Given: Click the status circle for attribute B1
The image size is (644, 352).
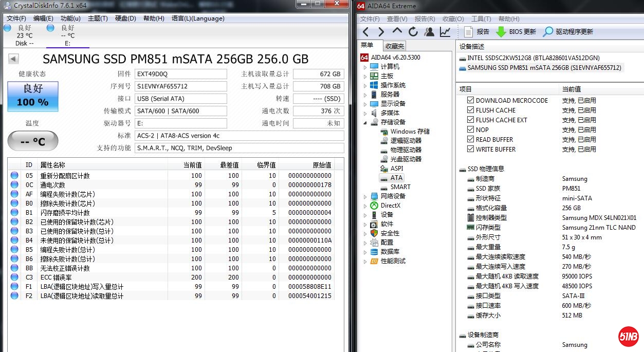Looking at the screenshot, I should tap(14, 213).
